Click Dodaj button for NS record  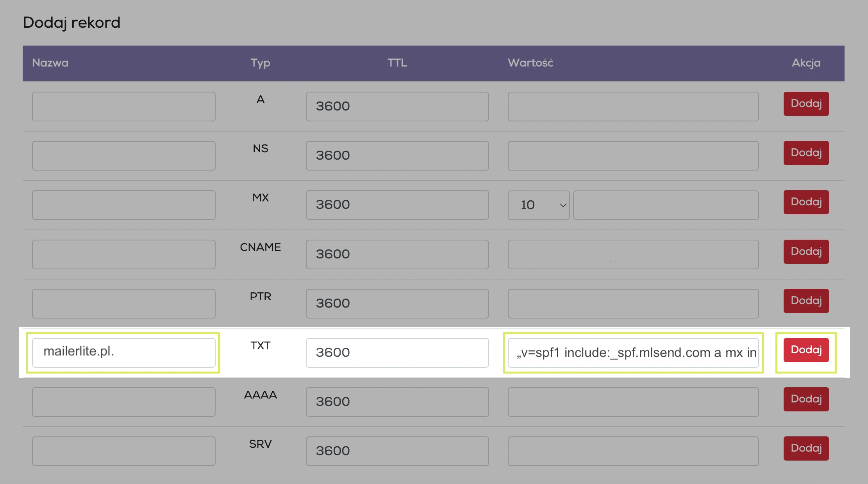(x=805, y=153)
